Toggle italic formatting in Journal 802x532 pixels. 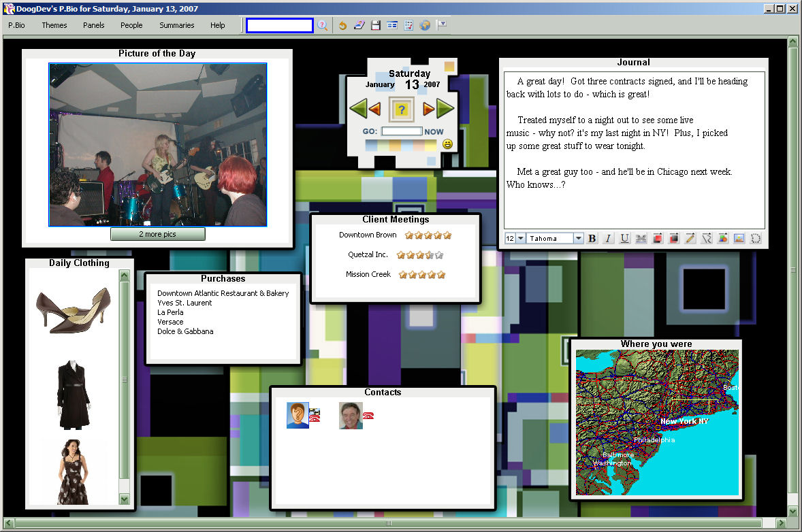point(608,239)
